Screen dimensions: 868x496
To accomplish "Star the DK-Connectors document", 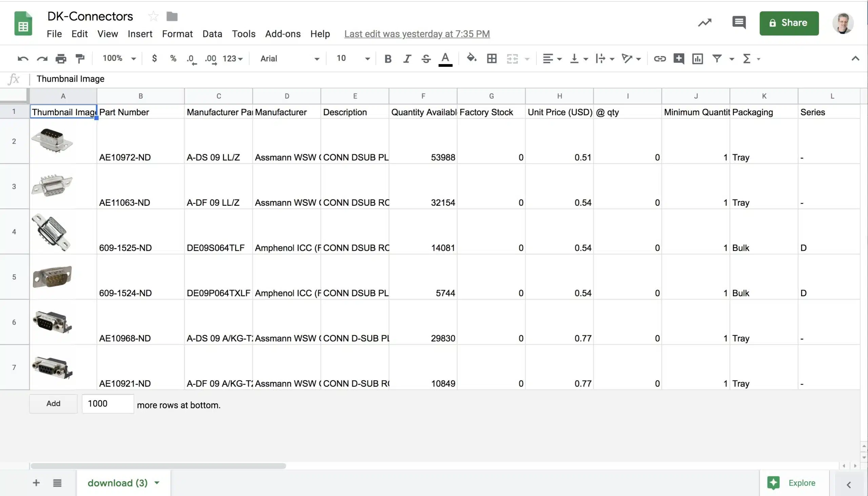I will click(153, 16).
